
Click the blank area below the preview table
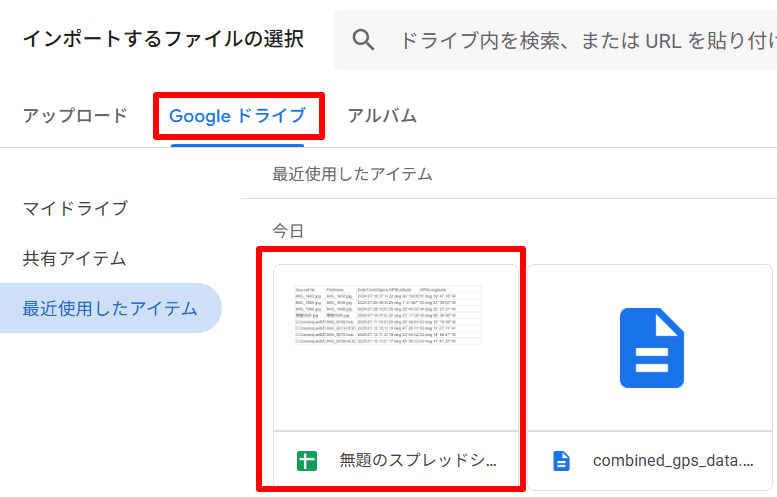tap(396, 390)
